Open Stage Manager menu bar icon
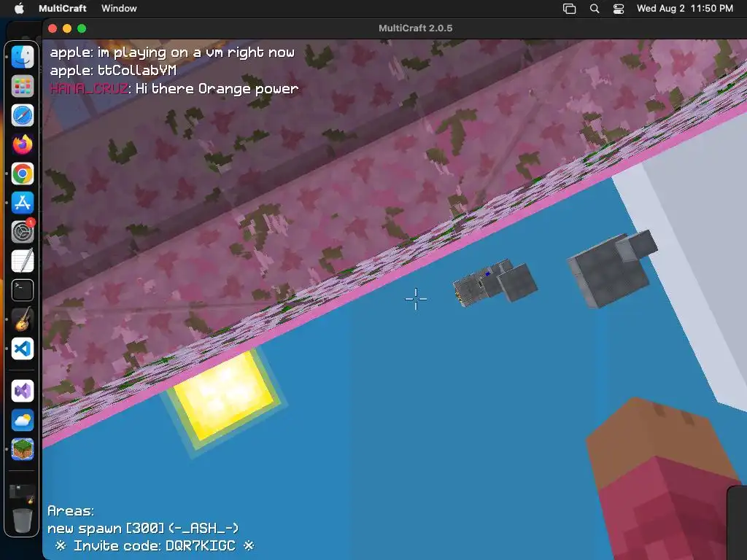 click(x=569, y=9)
